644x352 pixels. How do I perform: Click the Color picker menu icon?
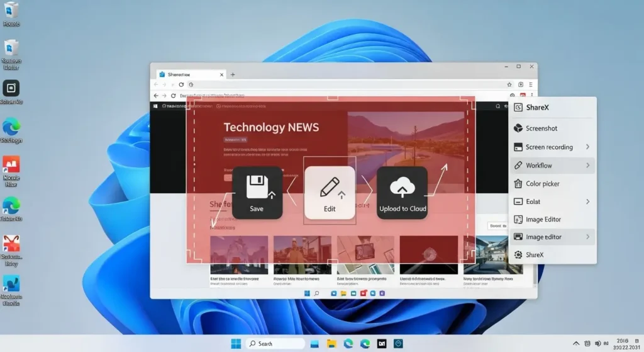click(518, 184)
